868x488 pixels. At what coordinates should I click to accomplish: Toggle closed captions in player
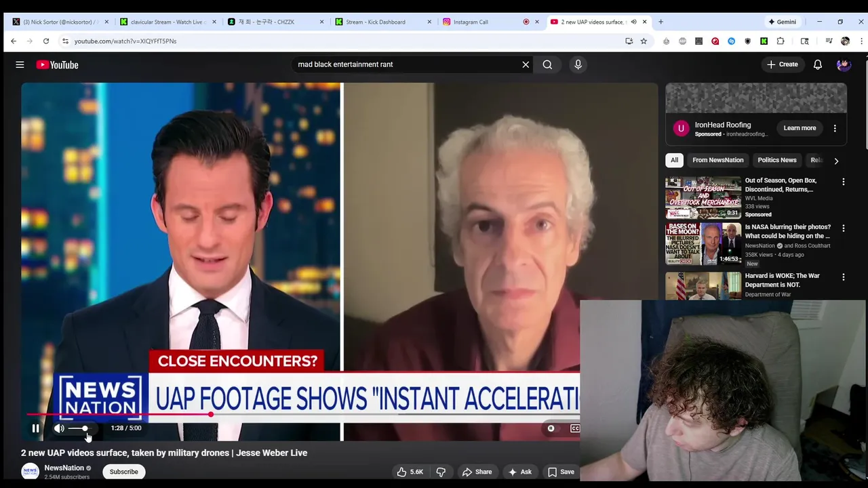point(575,428)
